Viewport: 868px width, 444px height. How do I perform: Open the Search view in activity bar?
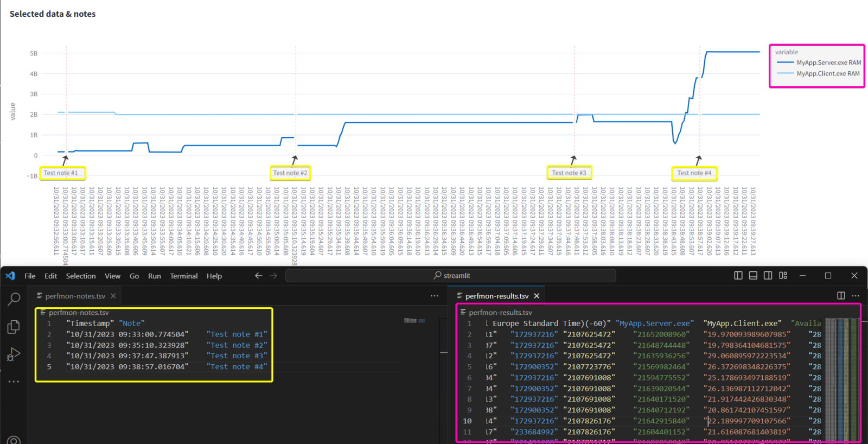coord(14,299)
